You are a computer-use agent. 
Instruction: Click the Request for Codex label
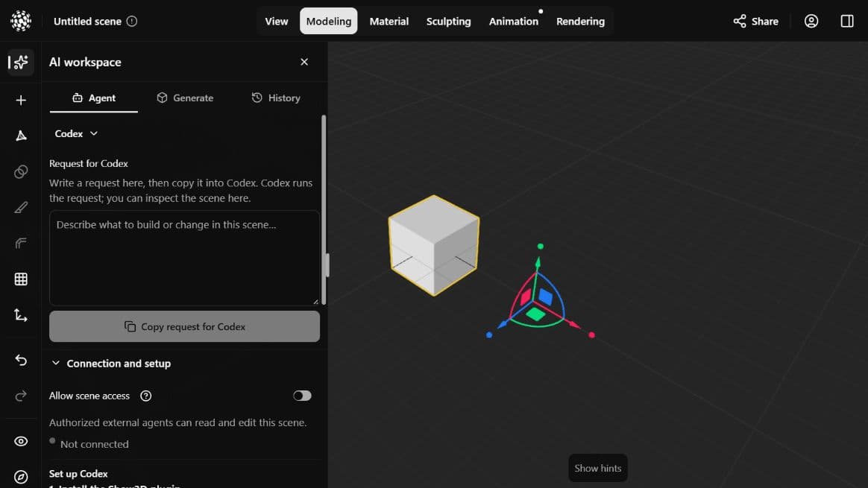(x=89, y=164)
